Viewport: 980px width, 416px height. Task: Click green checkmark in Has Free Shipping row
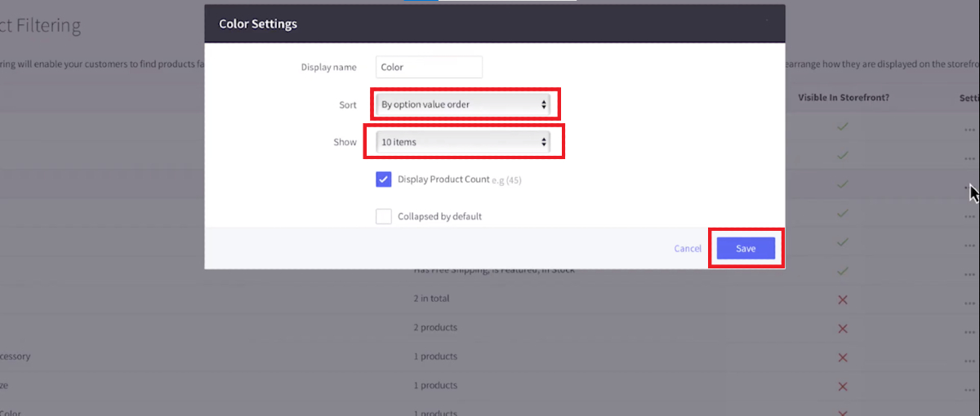843,270
